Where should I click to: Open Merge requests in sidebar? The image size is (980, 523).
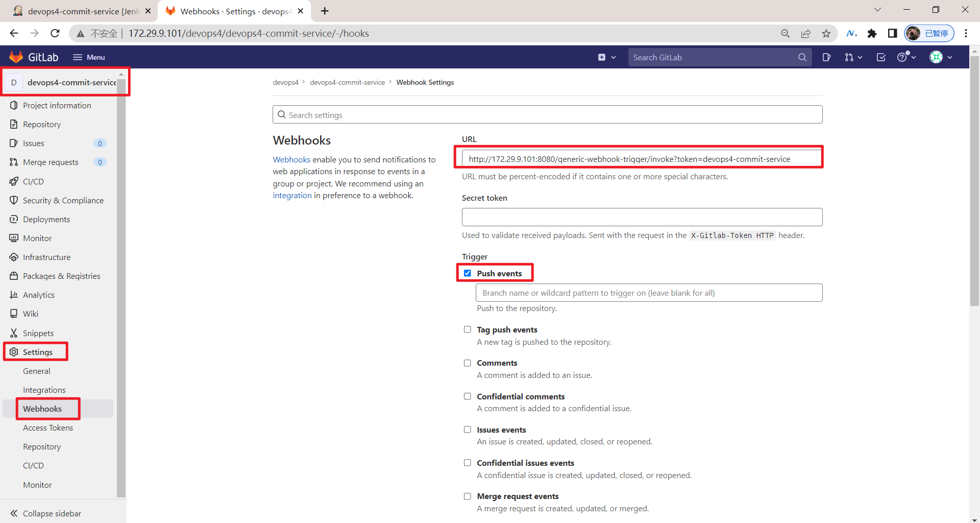coord(51,162)
